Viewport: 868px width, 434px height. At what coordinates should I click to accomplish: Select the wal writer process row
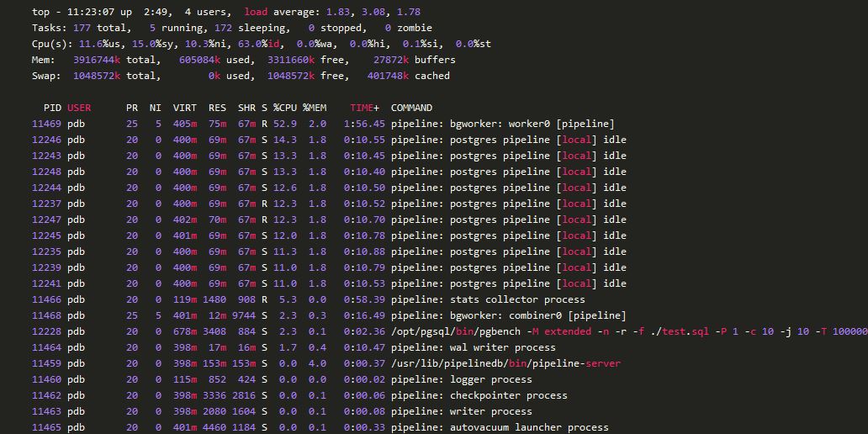(x=473, y=347)
